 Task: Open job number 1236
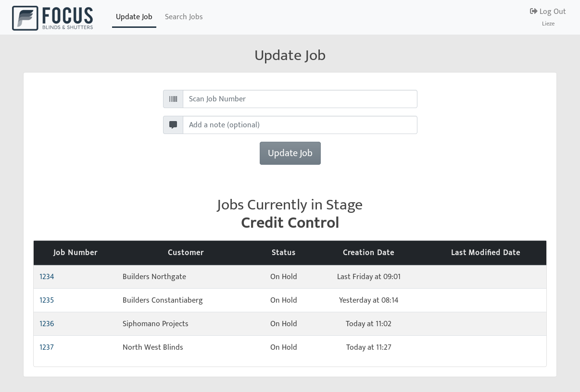(47, 324)
